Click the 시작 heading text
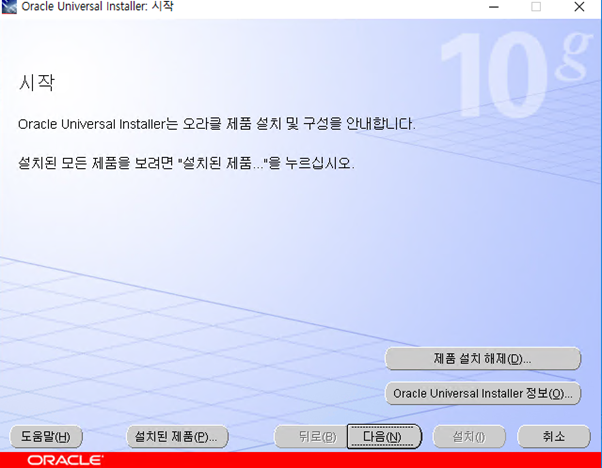This screenshot has height=468, width=602. tap(37, 82)
